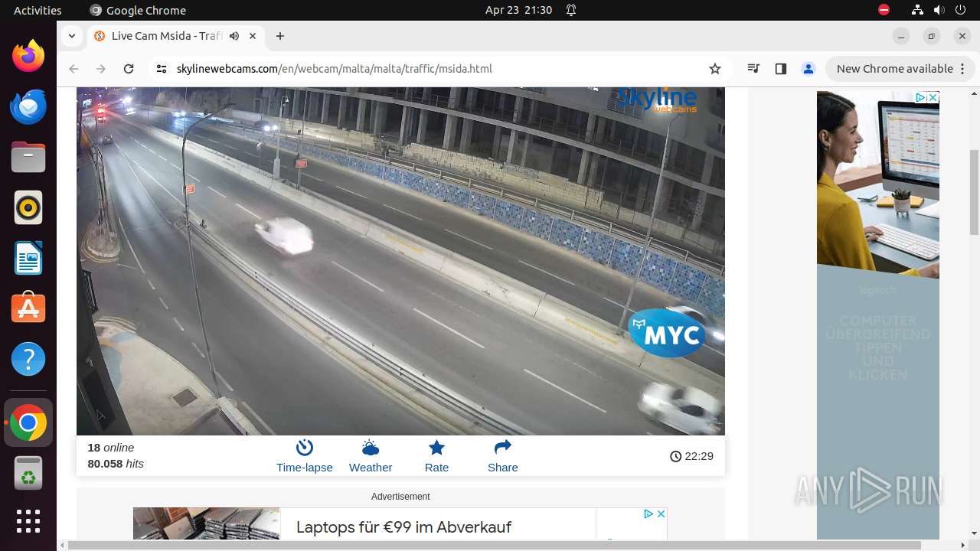Open the Chrome three-dot menu
Image resolution: width=980 pixels, height=551 pixels.
click(x=961, y=69)
